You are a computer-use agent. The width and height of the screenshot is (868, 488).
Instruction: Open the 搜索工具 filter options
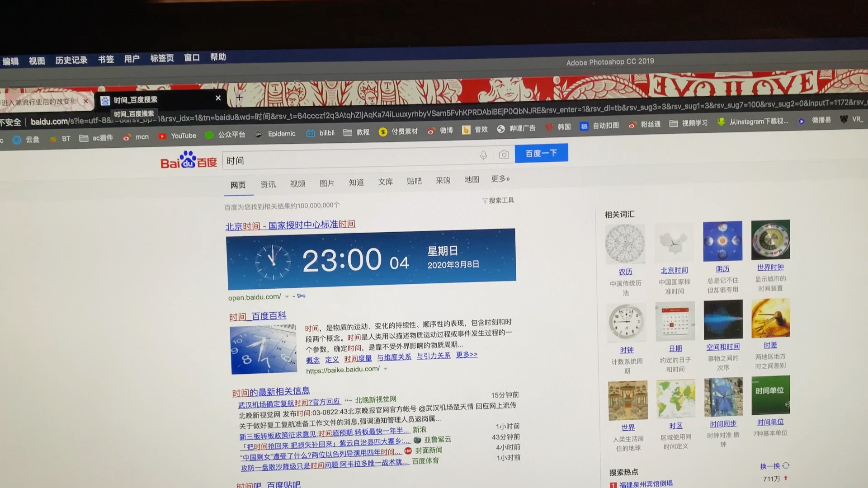click(x=498, y=200)
